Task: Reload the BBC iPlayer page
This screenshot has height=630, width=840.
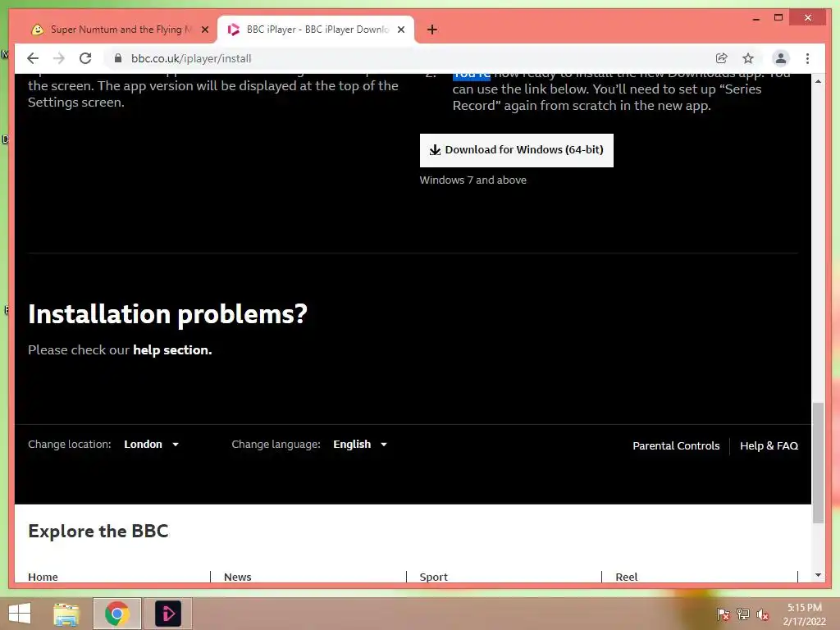Action: click(x=85, y=58)
